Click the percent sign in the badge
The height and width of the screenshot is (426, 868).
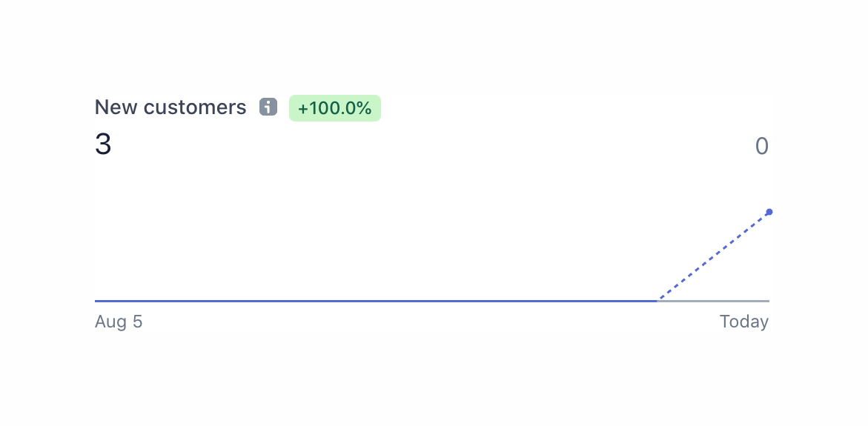pos(364,108)
